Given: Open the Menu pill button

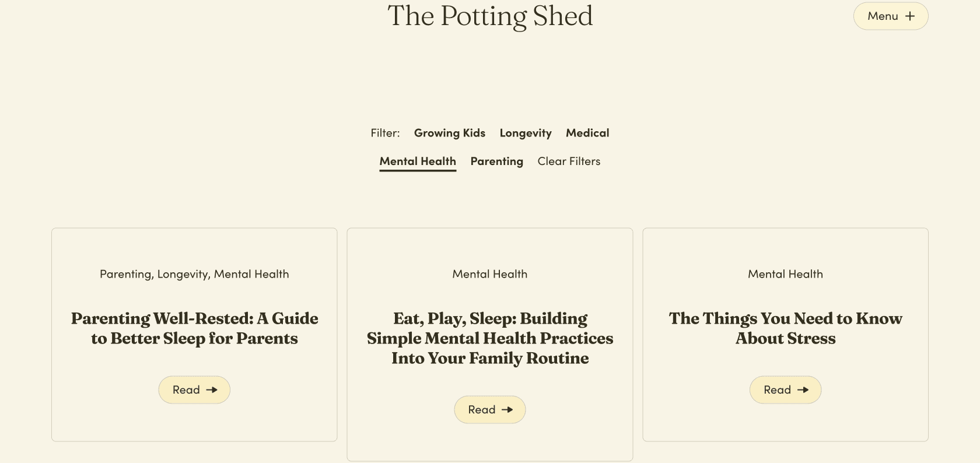Looking at the screenshot, I should click(890, 16).
